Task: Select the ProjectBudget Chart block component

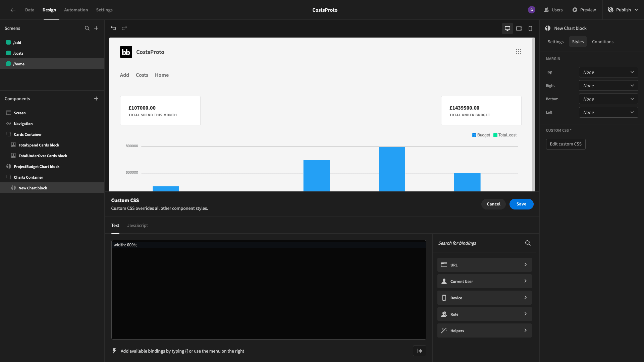Action: (x=52, y=166)
